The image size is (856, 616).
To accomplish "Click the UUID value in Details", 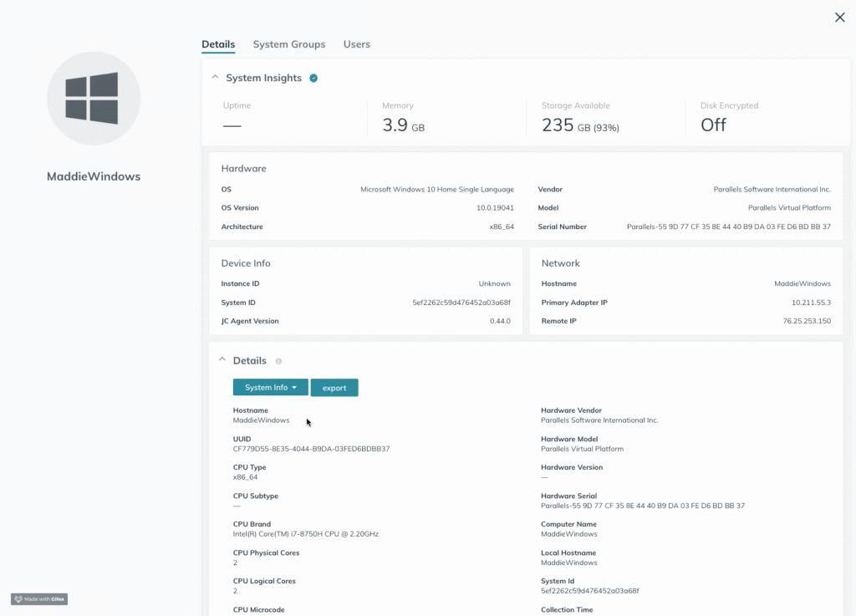I will (311, 449).
